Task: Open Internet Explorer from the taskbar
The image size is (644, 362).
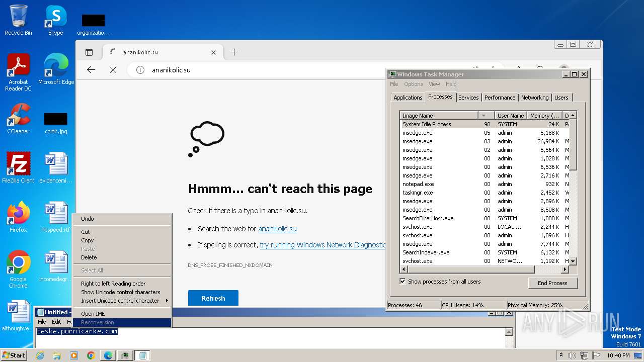Action: 40,355
